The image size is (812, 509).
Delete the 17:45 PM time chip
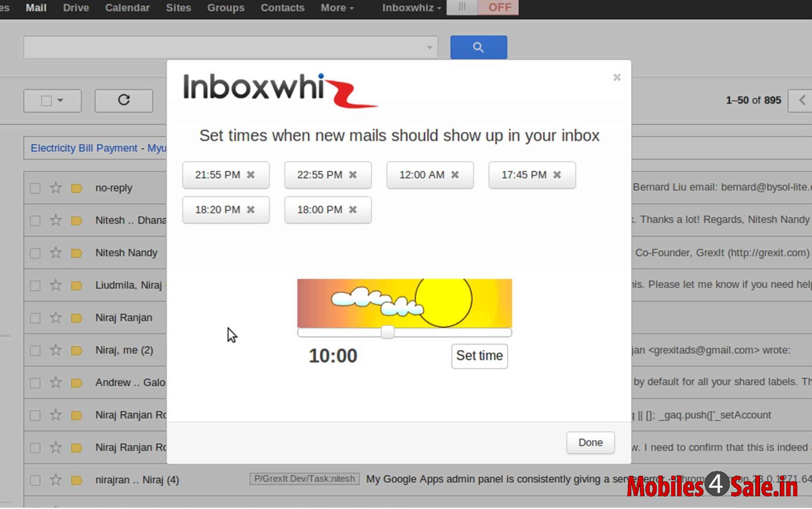point(557,175)
